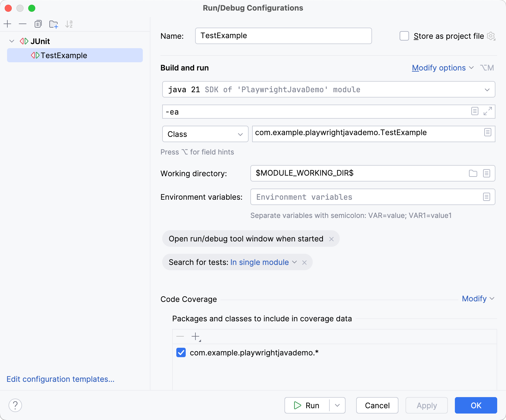The height and width of the screenshot is (420, 506).
Task: Select TestExample under JUnit
Action: (x=64, y=55)
